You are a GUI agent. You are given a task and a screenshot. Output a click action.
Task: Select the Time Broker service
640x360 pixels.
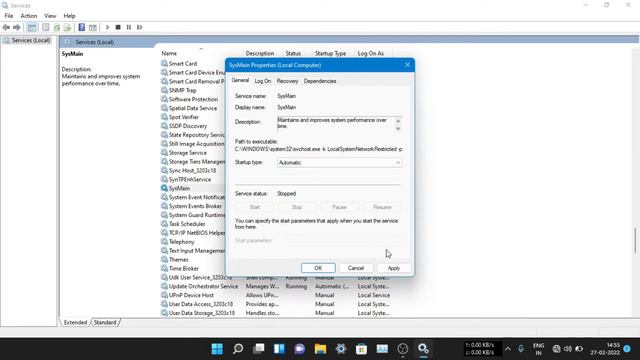point(184,269)
